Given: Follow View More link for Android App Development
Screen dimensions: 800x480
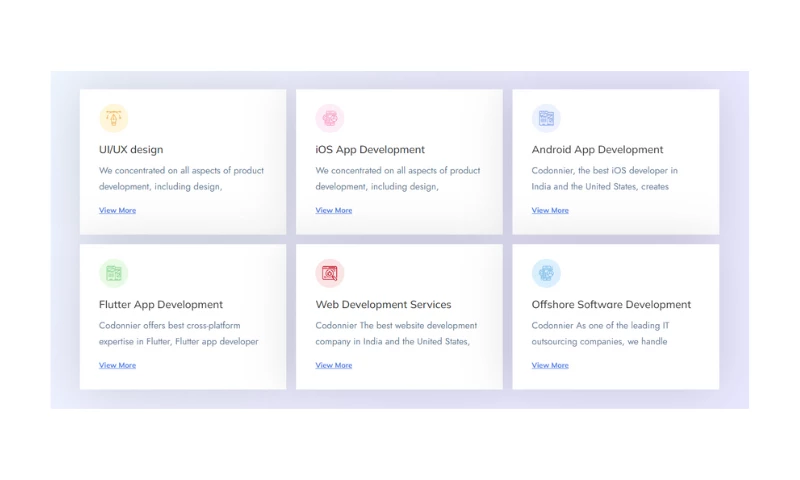Looking at the screenshot, I should (550, 210).
